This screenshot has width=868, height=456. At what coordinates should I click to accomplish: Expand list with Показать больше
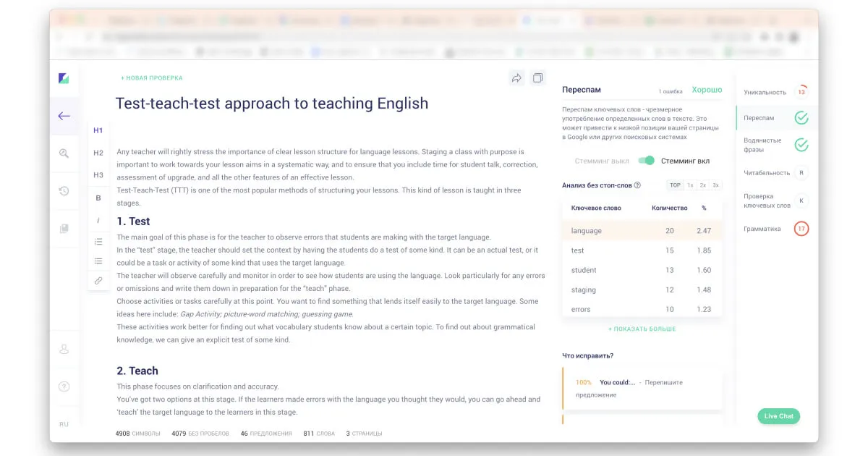click(642, 329)
